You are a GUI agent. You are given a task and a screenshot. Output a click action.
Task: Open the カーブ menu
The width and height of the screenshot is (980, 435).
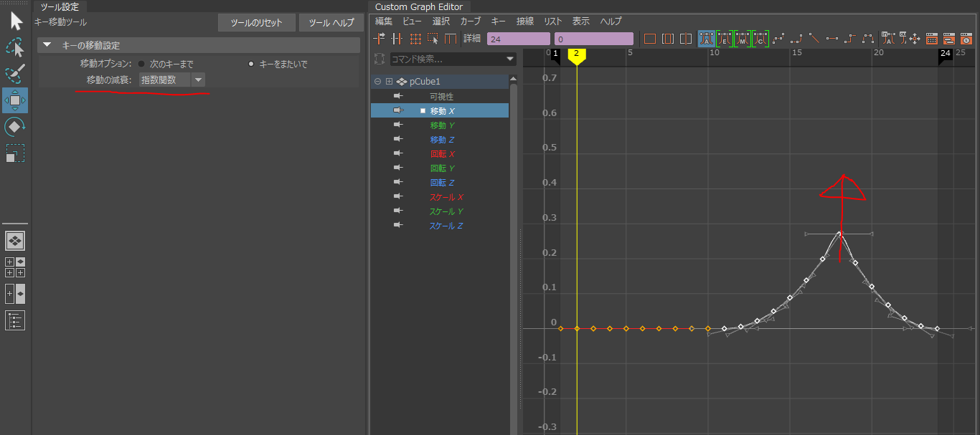click(471, 21)
